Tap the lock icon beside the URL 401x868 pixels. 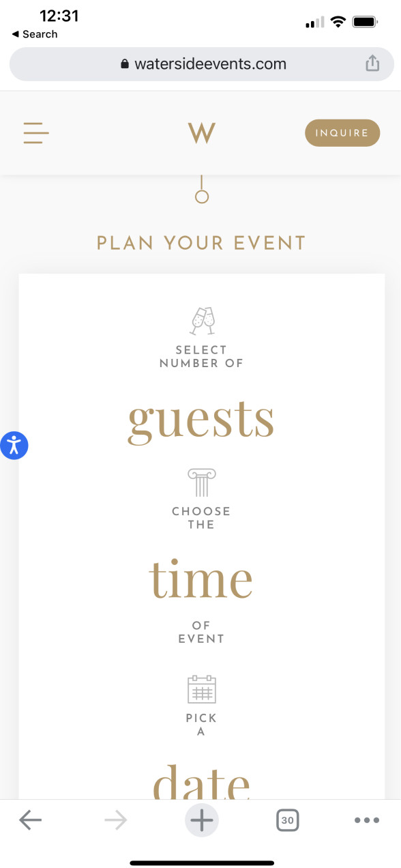tap(124, 64)
